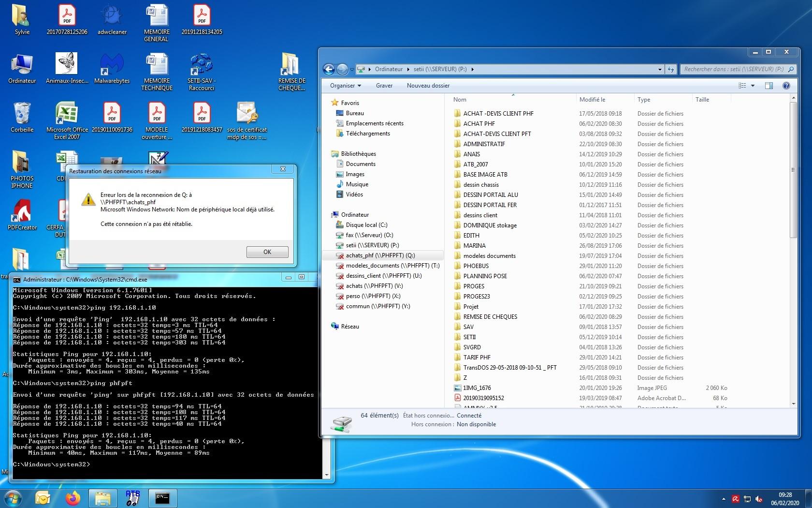Open the Explorer help icon
This screenshot has height=508, width=812.
click(x=786, y=86)
